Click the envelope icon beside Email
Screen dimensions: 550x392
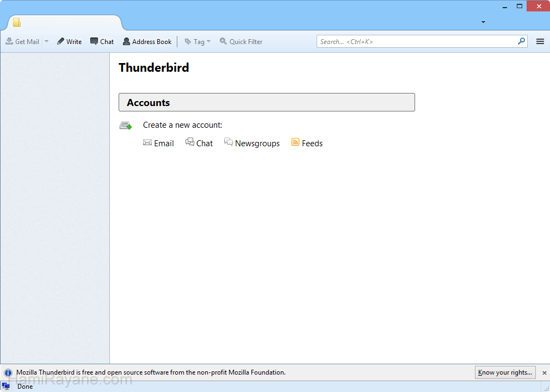coord(147,142)
